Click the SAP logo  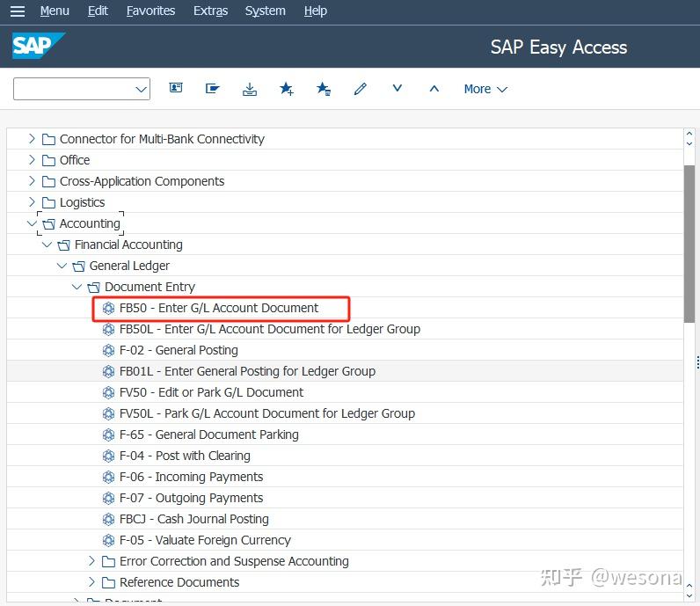[38, 46]
